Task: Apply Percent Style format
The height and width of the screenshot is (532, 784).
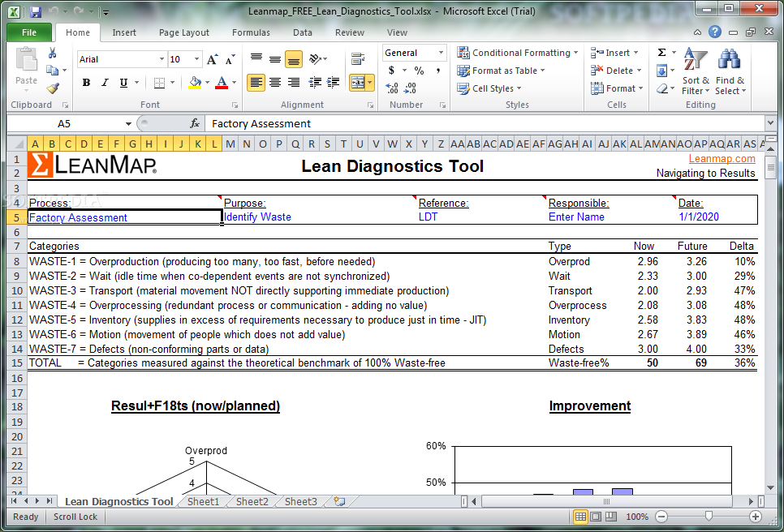Action: (x=419, y=71)
